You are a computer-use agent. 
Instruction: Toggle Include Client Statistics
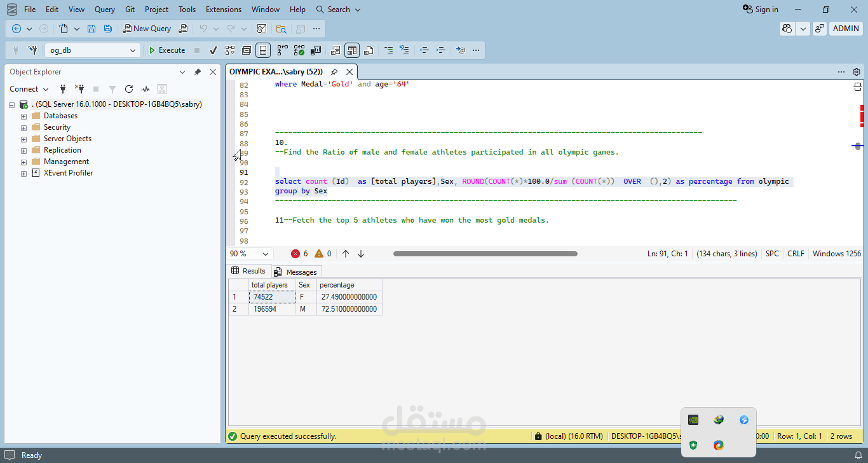tap(316, 50)
